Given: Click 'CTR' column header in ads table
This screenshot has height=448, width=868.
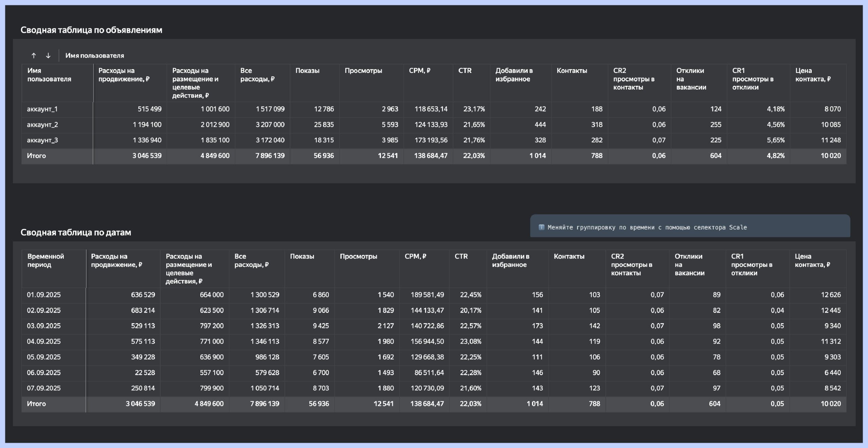Looking at the screenshot, I should pyautogui.click(x=465, y=71).
